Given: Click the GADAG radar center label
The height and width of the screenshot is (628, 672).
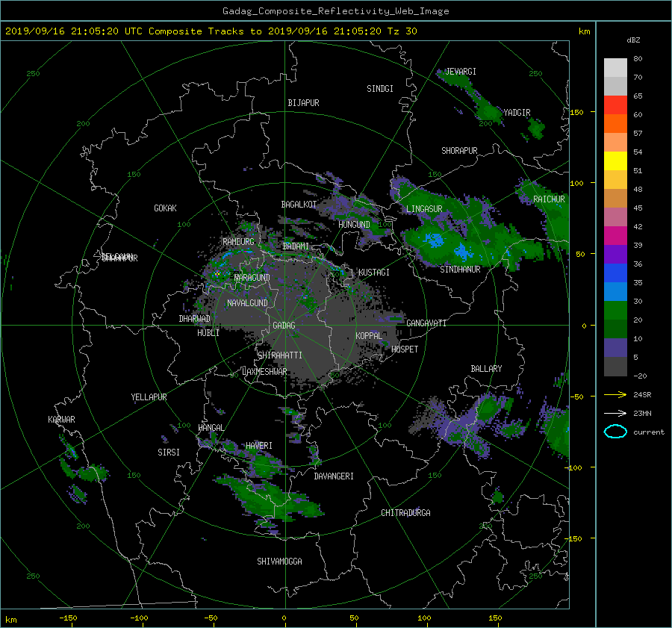Looking at the screenshot, I should [x=284, y=326].
